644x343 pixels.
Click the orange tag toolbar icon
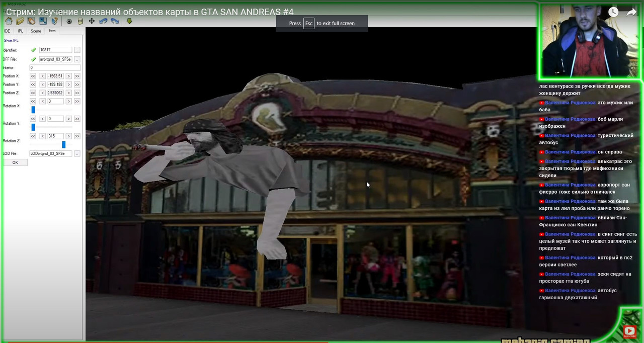pyautogui.click(x=31, y=21)
